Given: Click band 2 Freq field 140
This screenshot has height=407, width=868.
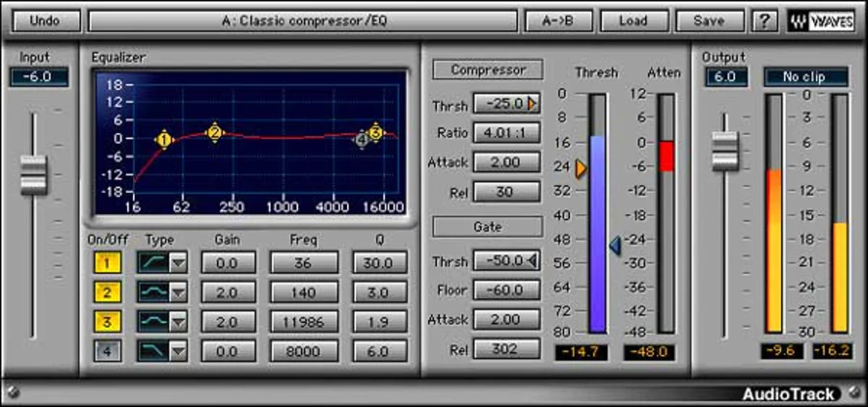Looking at the screenshot, I should pos(304,292).
